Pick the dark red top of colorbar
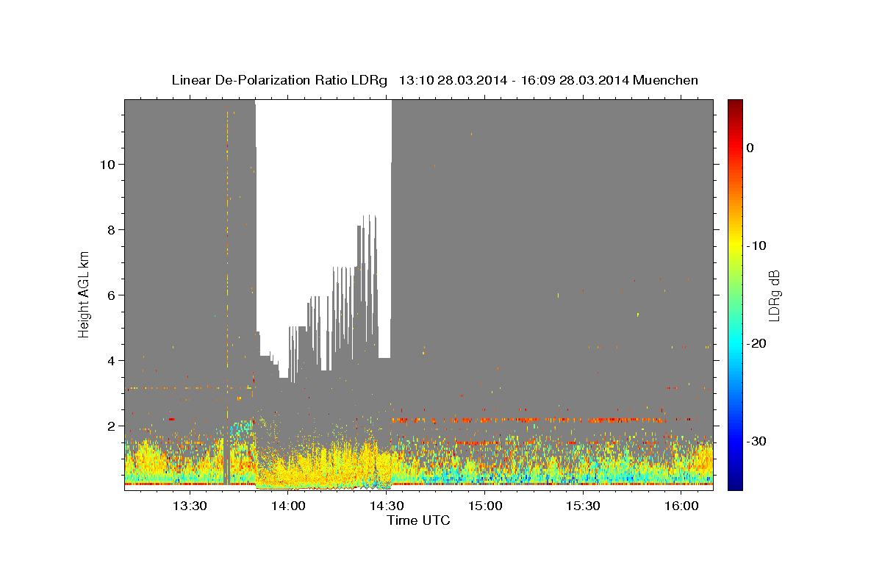Viewport: 882px width, 588px height. pyautogui.click(x=735, y=104)
